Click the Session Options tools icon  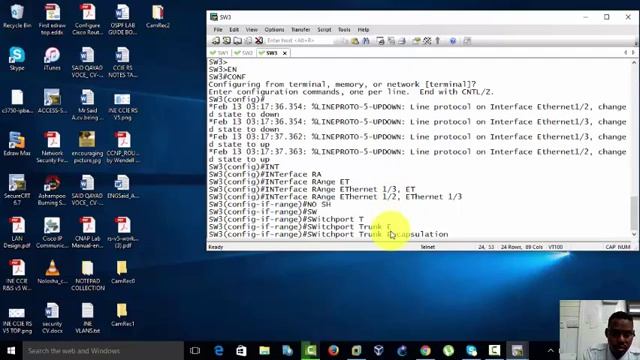427,41
